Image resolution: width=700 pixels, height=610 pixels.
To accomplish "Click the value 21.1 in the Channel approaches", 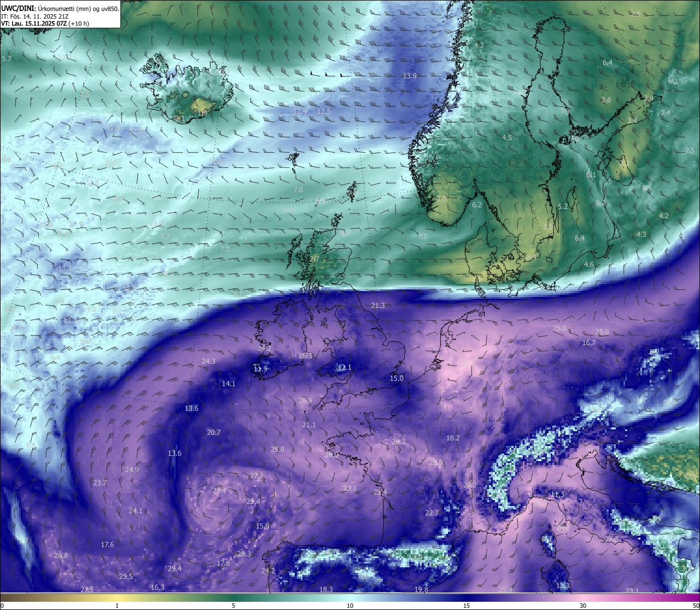I will [x=309, y=425].
